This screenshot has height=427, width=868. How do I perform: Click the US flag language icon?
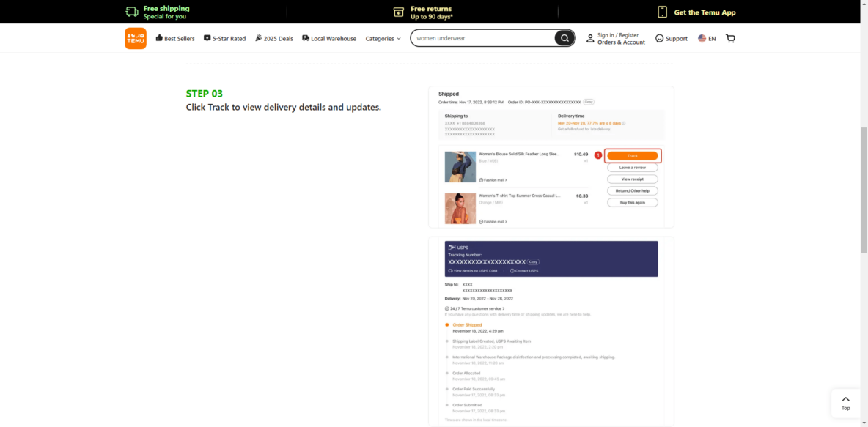(702, 38)
